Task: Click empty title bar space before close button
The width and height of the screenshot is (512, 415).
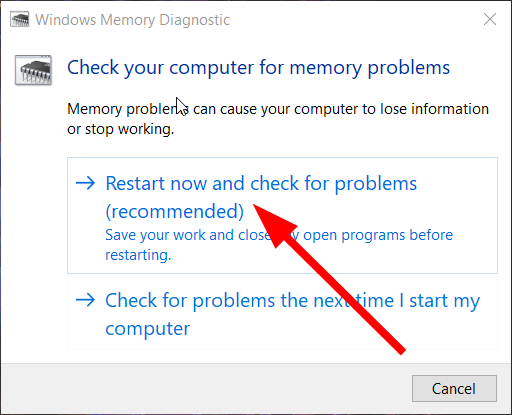Action: (x=353, y=19)
